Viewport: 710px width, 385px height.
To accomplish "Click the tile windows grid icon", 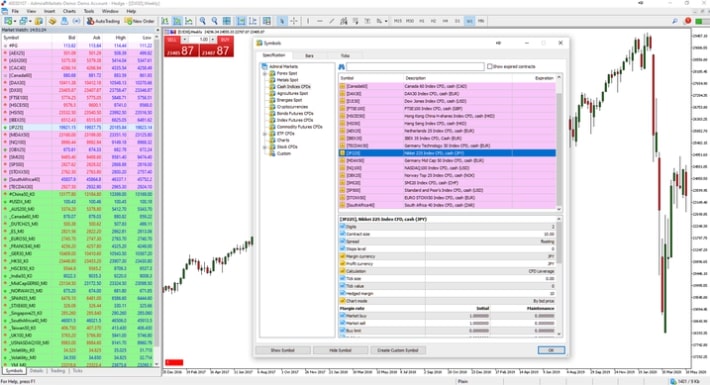I will 226,21.
